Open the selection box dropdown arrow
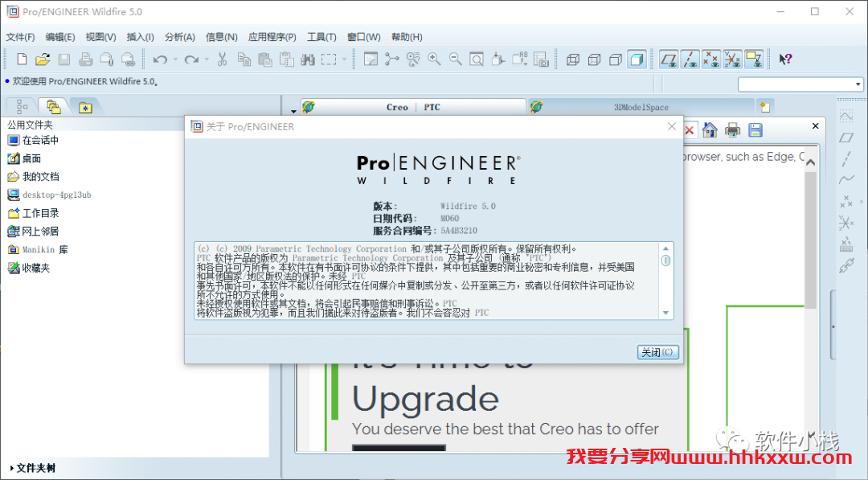This screenshot has height=480, width=868. point(344,59)
